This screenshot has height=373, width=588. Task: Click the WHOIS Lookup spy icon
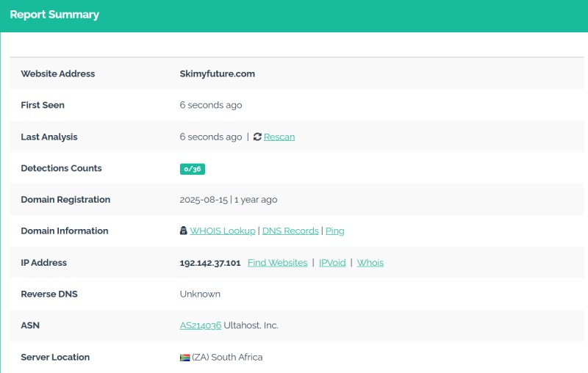[x=183, y=231]
